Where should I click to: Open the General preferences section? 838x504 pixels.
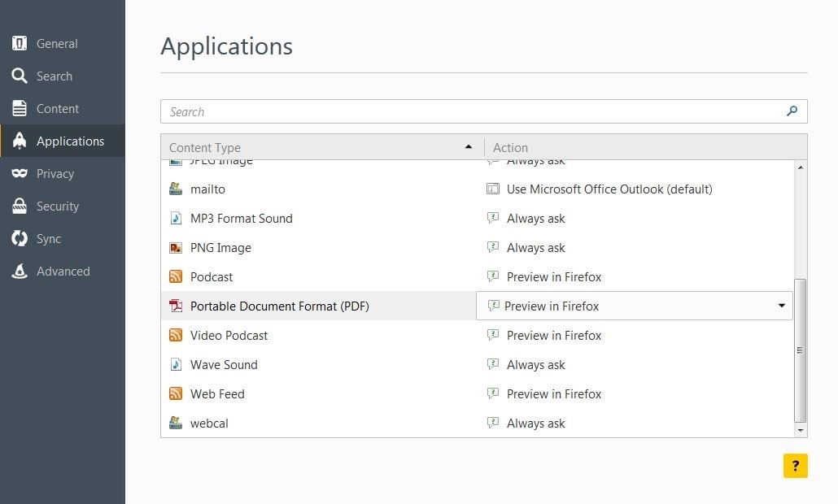click(x=63, y=43)
